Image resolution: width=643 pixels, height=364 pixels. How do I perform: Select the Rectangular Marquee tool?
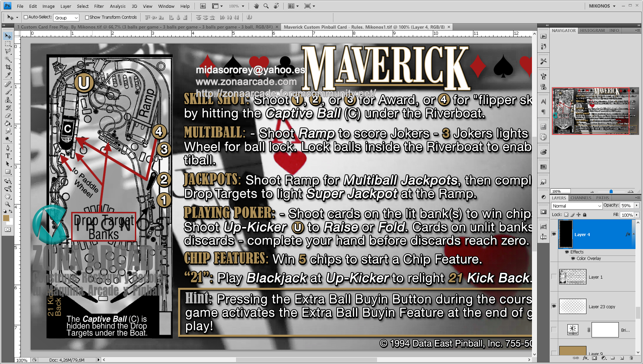[x=7, y=44]
